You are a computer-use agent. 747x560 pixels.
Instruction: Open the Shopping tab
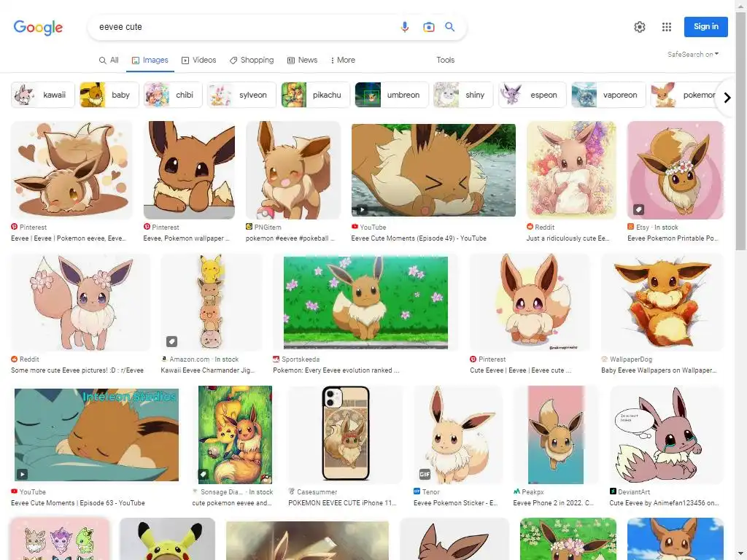pos(252,60)
